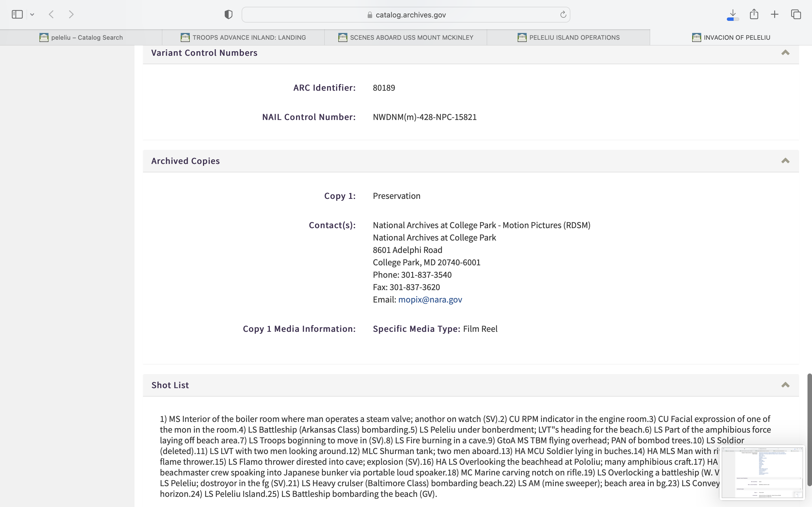Switch to peleliu Catalog Search tab
This screenshot has height=507, width=812.
tap(81, 37)
